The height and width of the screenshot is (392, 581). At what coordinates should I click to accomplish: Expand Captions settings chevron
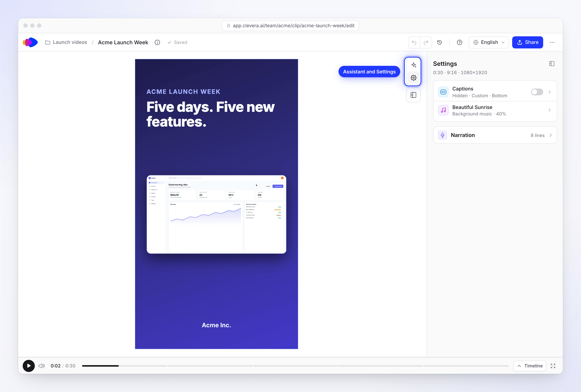[x=550, y=92]
